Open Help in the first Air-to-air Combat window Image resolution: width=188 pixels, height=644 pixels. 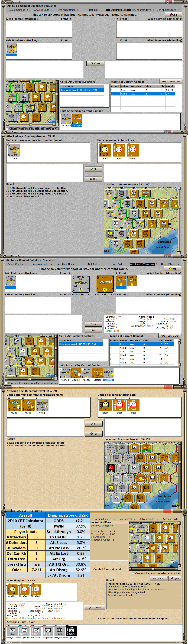tap(173, 15)
